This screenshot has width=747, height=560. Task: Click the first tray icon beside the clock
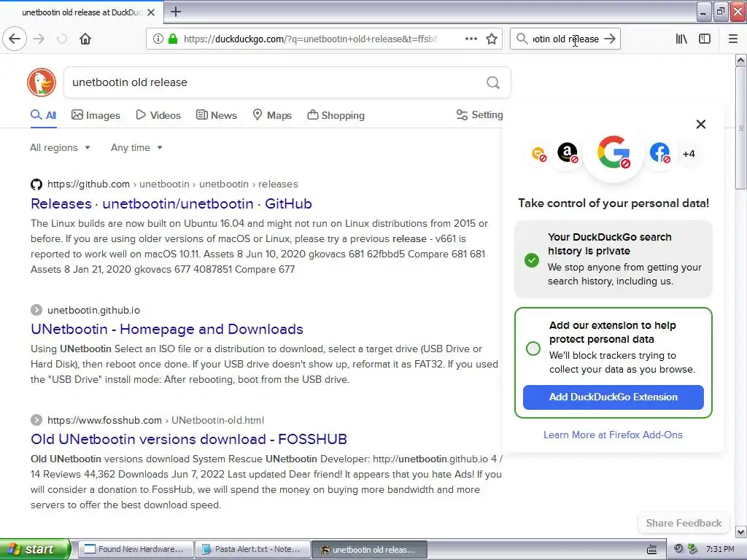click(678, 549)
